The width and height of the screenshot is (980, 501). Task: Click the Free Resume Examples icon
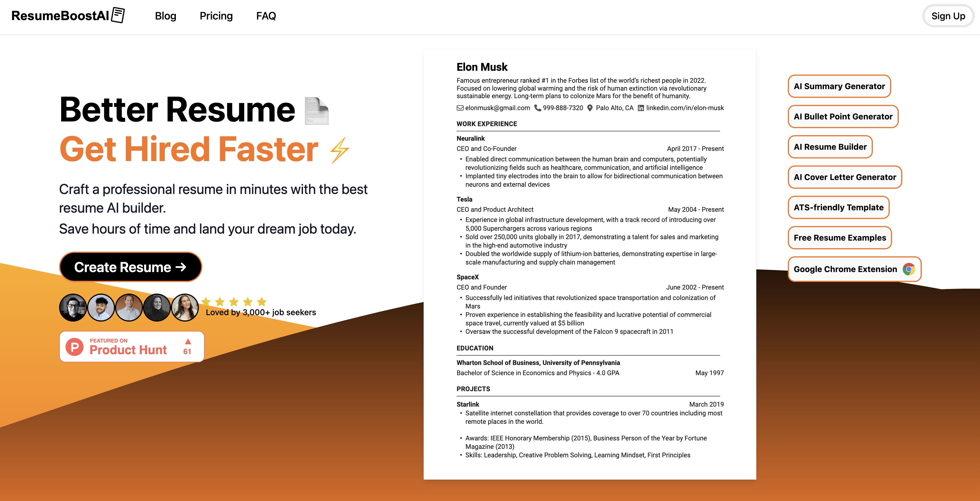(840, 237)
